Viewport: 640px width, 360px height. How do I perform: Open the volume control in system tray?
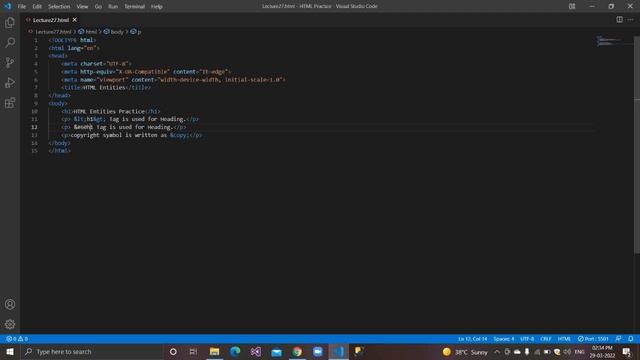click(x=567, y=351)
